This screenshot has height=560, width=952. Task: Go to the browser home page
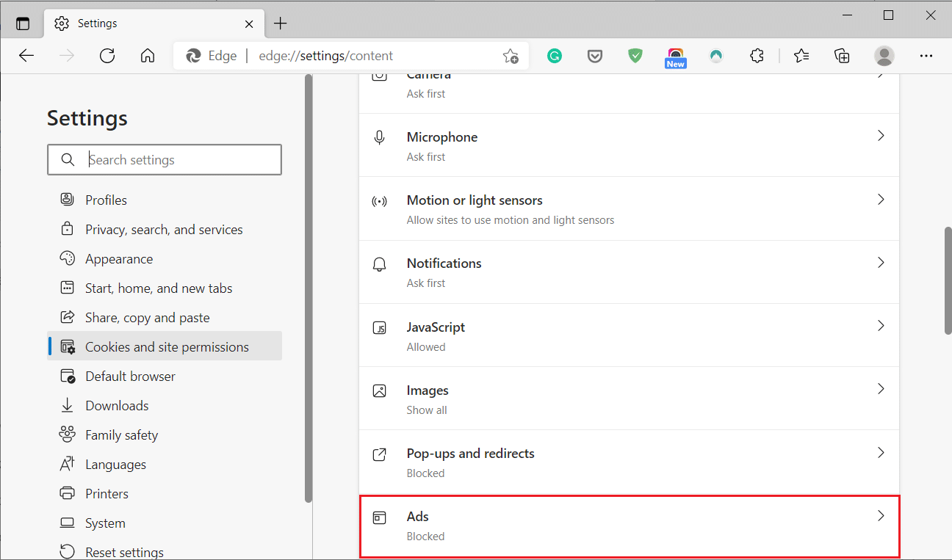coord(148,56)
